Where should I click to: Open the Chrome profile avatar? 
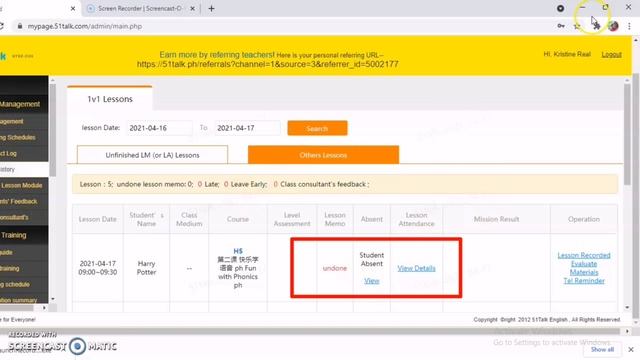pos(613,26)
